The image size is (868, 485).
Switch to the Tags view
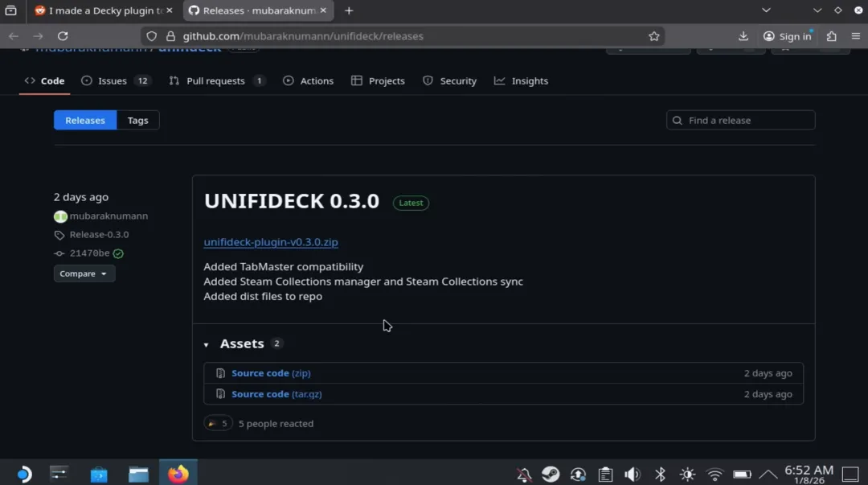pos(138,121)
